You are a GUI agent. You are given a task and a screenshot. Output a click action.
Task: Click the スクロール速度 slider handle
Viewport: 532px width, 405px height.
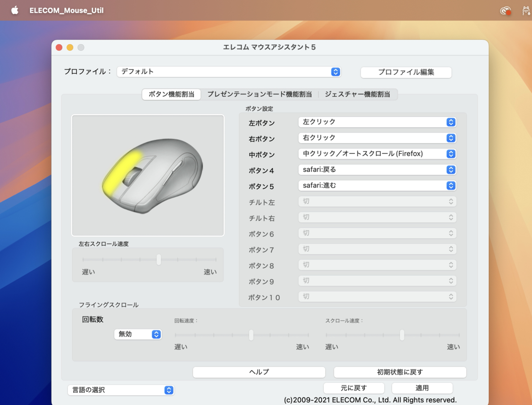pos(402,335)
